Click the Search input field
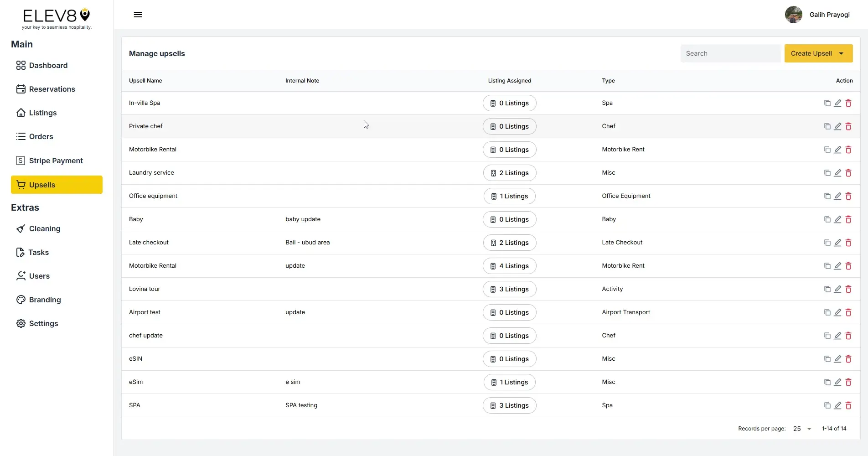The width and height of the screenshot is (868, 456). coord(730,53)
